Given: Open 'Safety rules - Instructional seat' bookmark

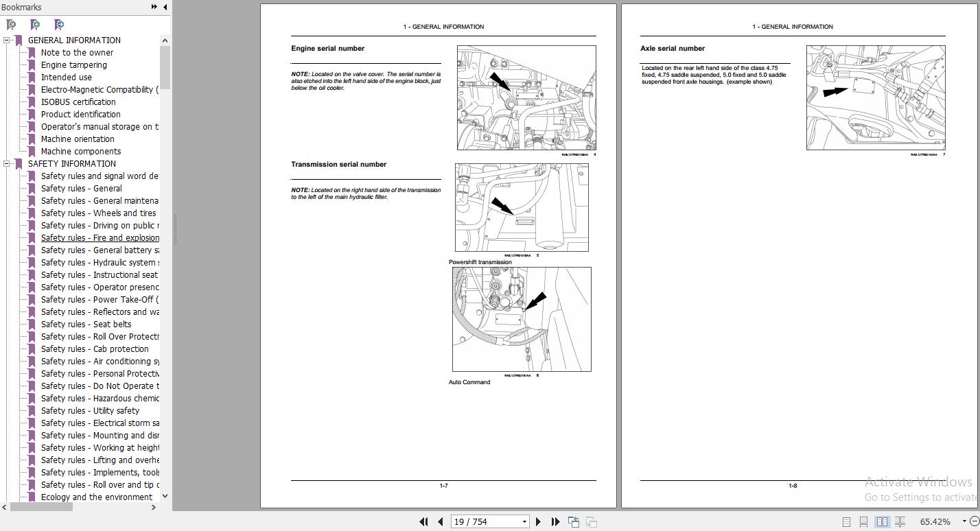Looking at the screenshot, I should pos(100,275).
